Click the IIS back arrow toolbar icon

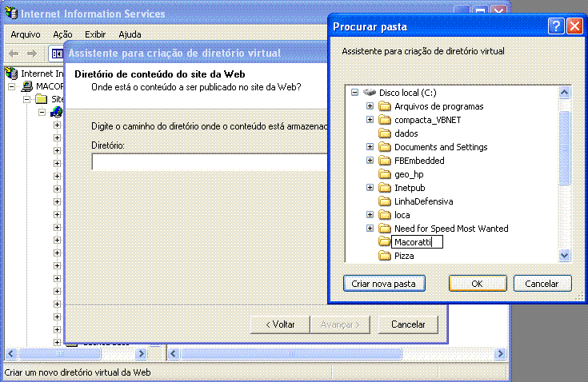tap(14, 54)
